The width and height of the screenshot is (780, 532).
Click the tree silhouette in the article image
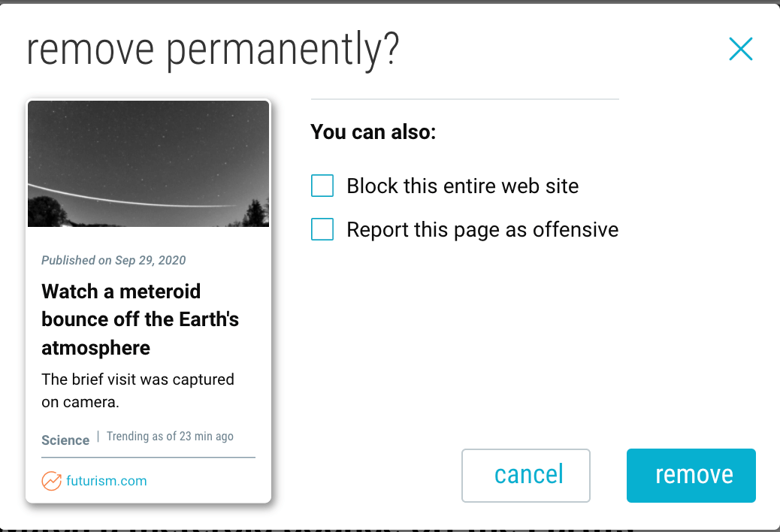[47, 213]
